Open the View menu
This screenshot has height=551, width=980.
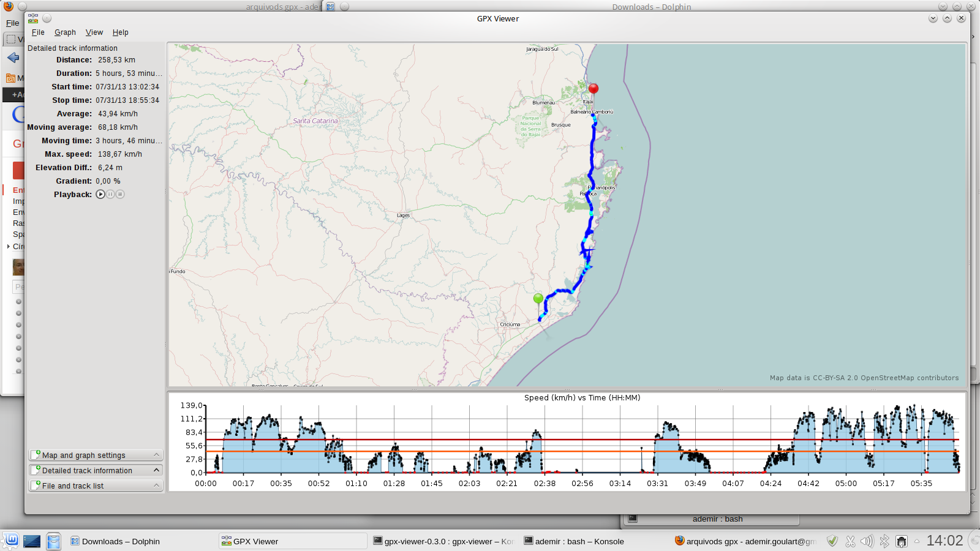94,32
